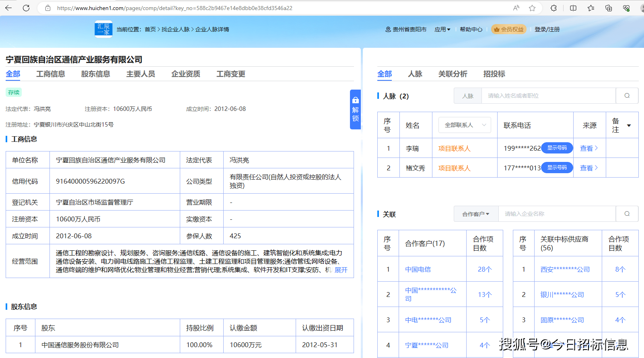Viewport: 644px width, 358px height.
Task: Click the 项目联系人 label for 李瑞
Action: (x=454, y=148)
